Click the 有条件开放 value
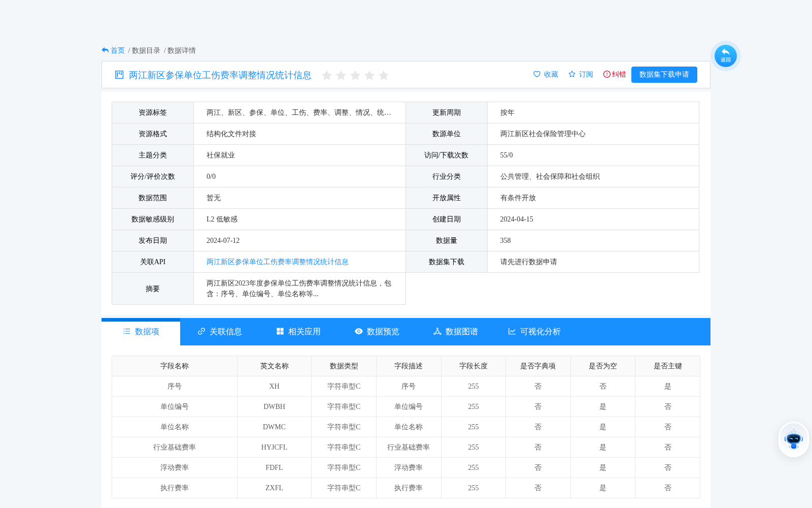The width and height of the screenshot is (812, 508). click(518, 198)
